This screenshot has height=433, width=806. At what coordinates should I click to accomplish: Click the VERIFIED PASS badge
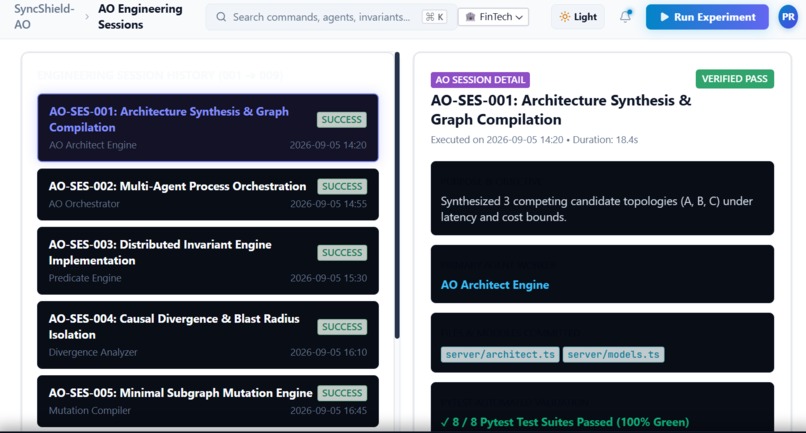pos(735,79)
